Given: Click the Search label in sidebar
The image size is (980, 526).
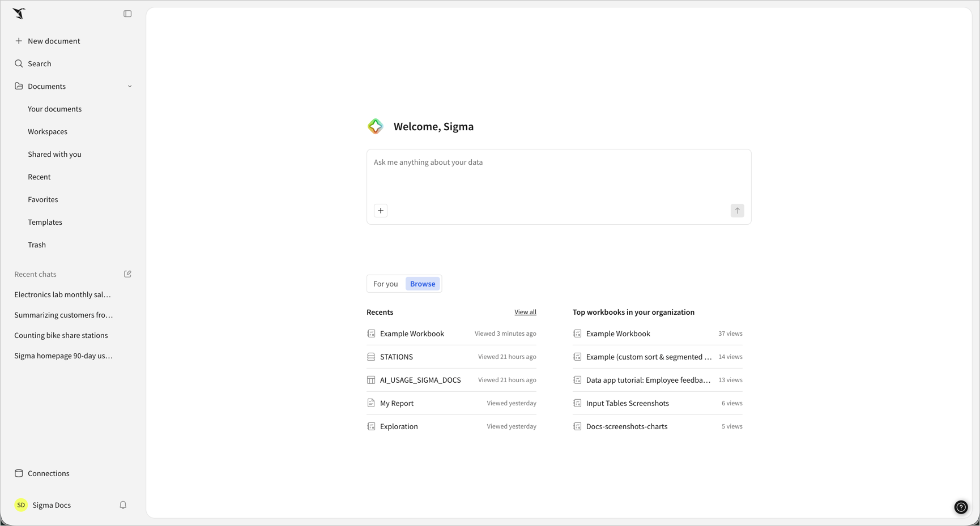Looking at the screenshot, I should (40, 63).
